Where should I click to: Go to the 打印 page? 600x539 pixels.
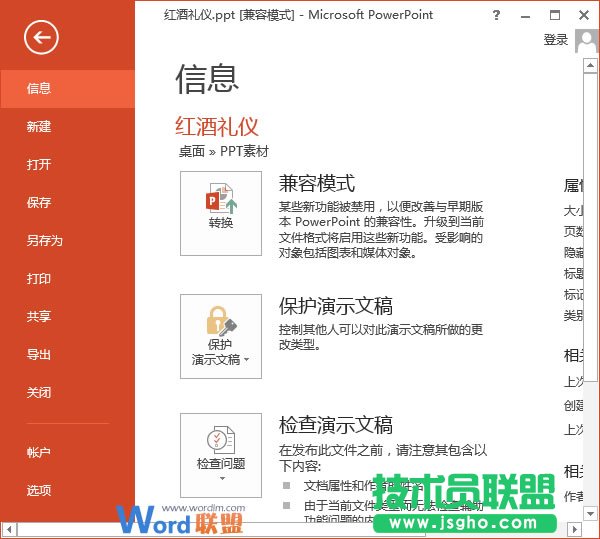pyautogui.click(x=67, y=278)
